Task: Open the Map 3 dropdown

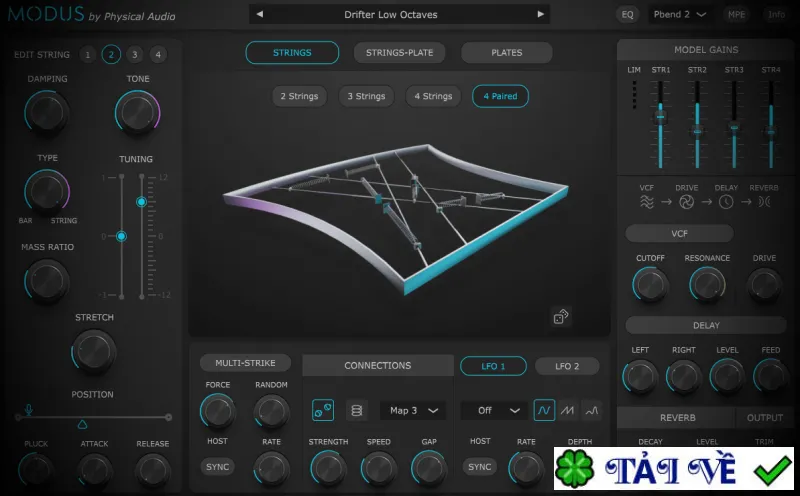Action: click(x=413, y=410)
